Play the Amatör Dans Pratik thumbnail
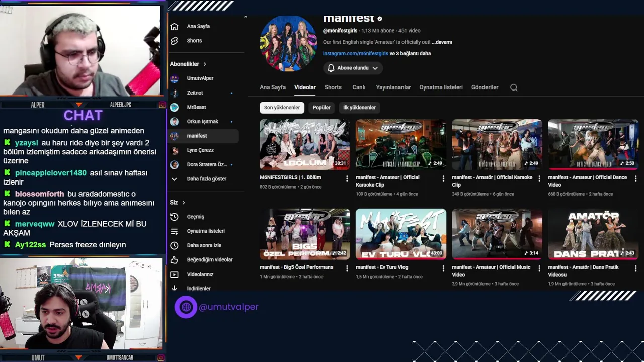Image resolution: width=644 pixels, height=362 pixels. (593, 234)
